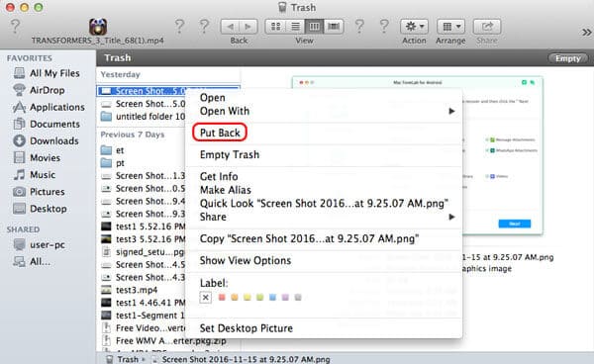The width and height of the screenshot is (594, 364).
Task: Choose Set Desktop Picture
Action: pos(247,328)
